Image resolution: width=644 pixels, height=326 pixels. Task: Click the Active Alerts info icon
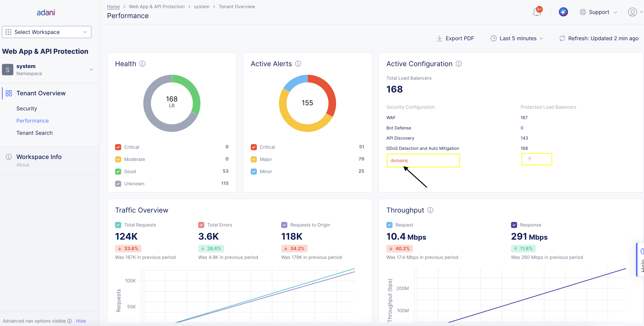click(298, 64)
